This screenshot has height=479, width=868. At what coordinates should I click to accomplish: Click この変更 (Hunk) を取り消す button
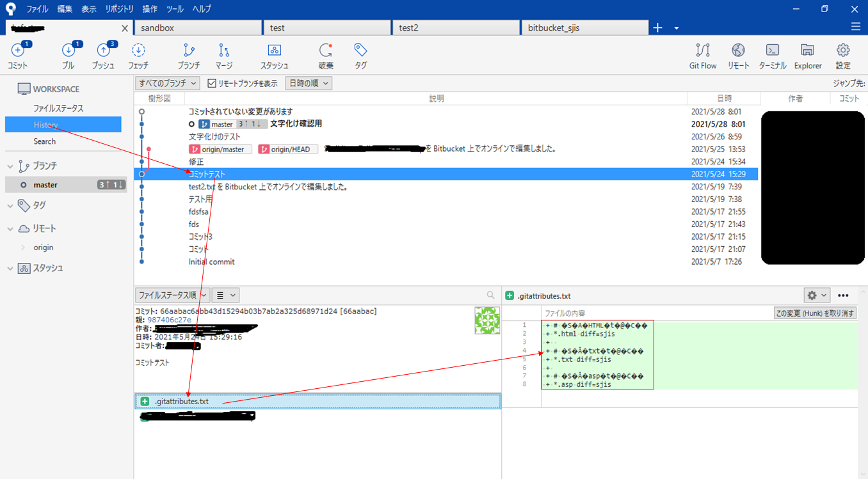pos(815,313)
